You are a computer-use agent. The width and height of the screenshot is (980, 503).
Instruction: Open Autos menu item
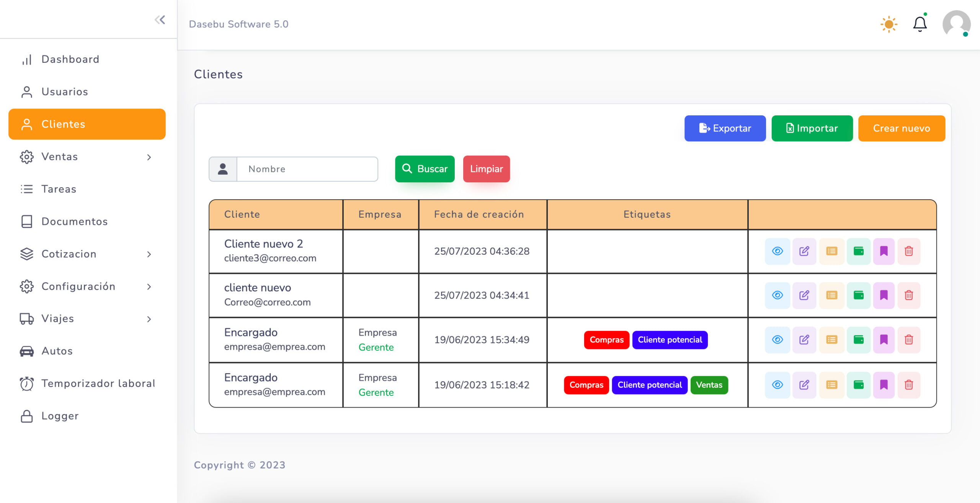(87, 351)
